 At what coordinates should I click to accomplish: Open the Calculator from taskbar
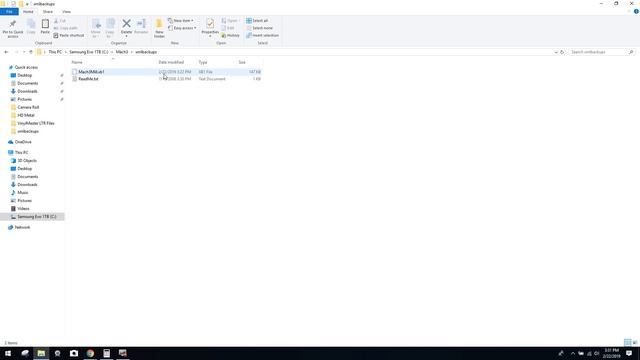click(107, 353)
